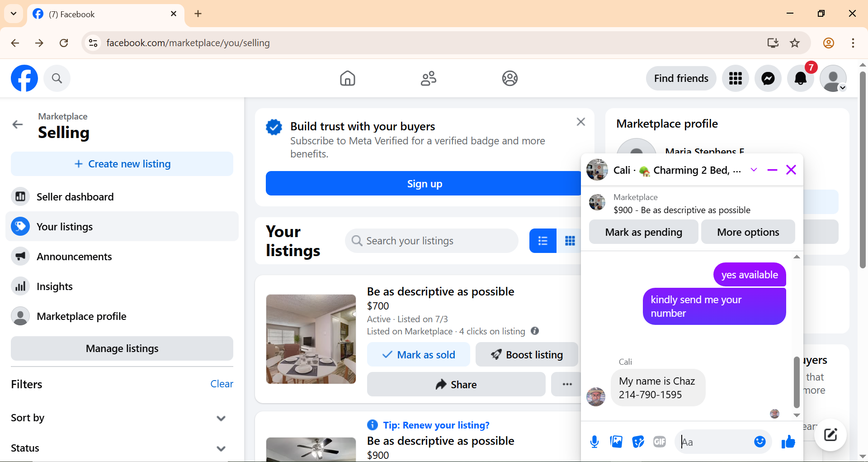
Task: Click the chat message input field
Action: tap(714, 442)
